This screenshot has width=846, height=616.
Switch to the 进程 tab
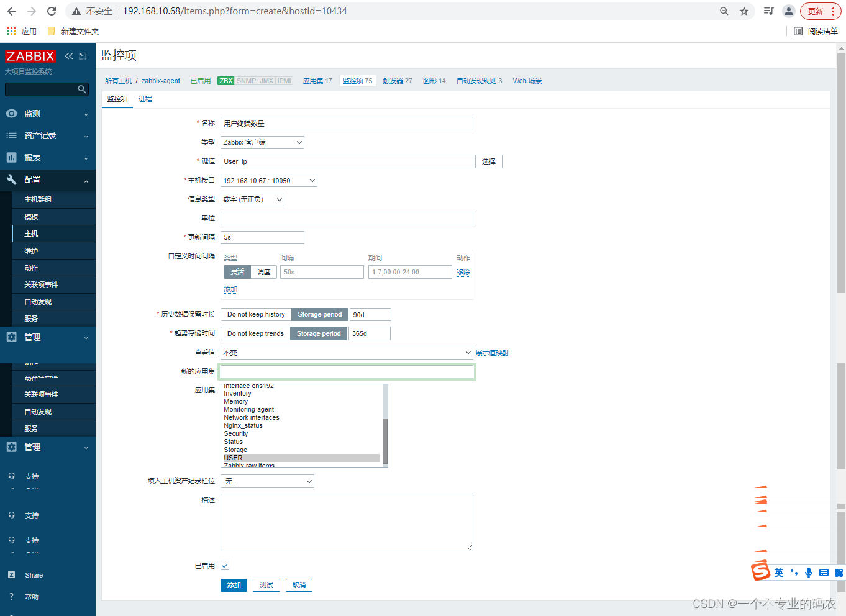pos(145,99)
